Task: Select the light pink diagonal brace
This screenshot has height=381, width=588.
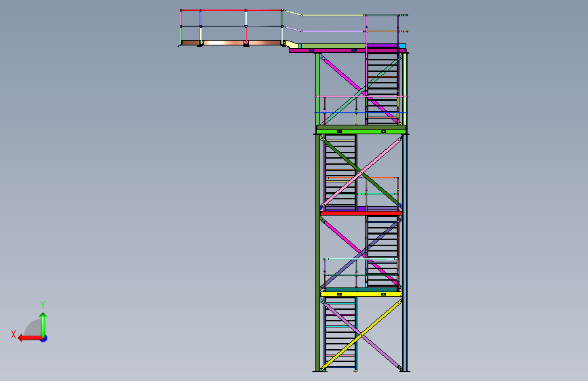Action: point(361,172)
